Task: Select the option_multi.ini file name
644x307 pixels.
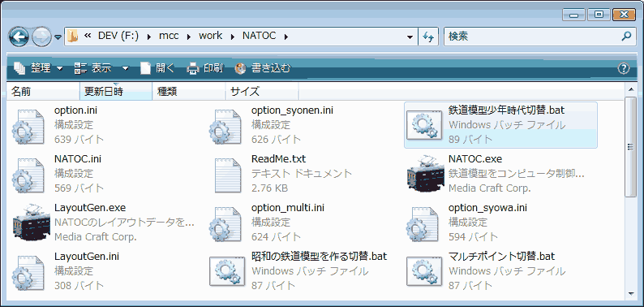Action: tap(287, 208)
